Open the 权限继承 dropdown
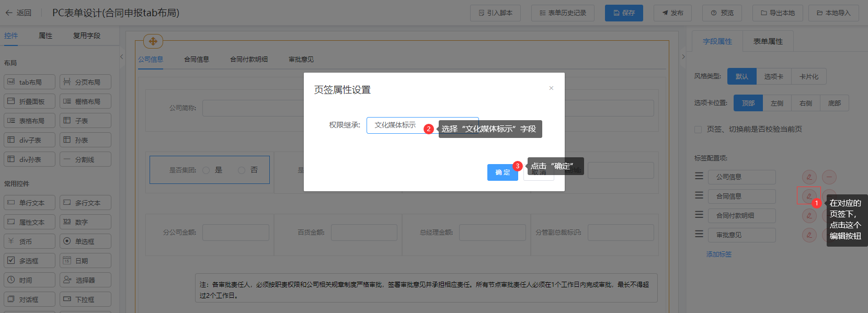 click(x=422, y=125)
